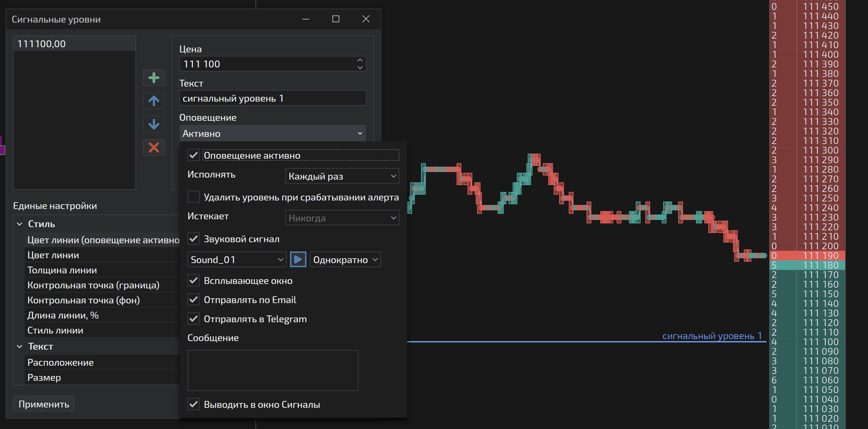Open the 'Каждый раз' execution dropdown
This screenshot has height=429, width=868.
[x=342, y=176]
